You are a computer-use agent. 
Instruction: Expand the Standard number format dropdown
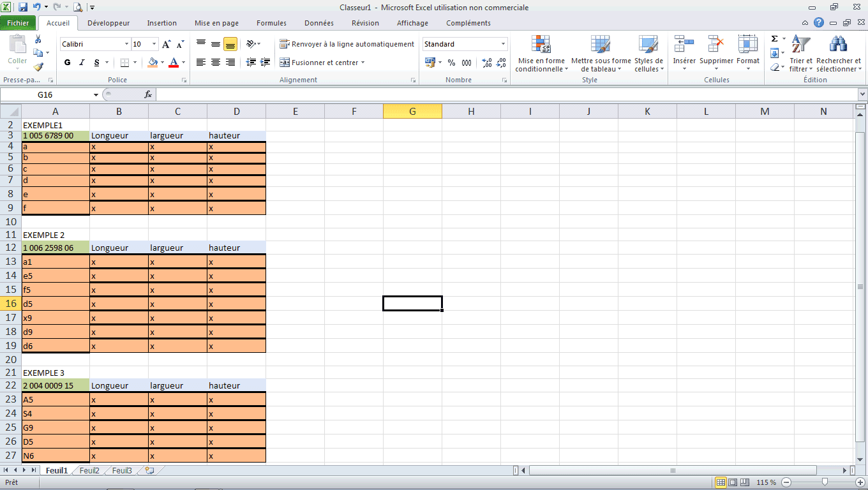coord(503,44)
